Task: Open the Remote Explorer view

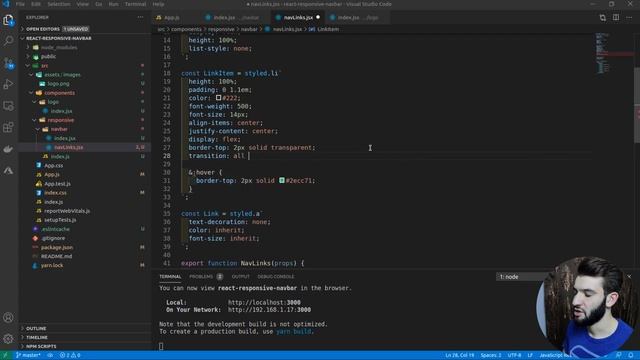Action: [8, 106]
